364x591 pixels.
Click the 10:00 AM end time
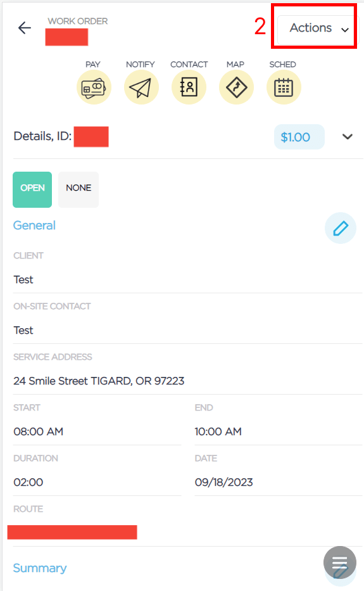[218, 431]
